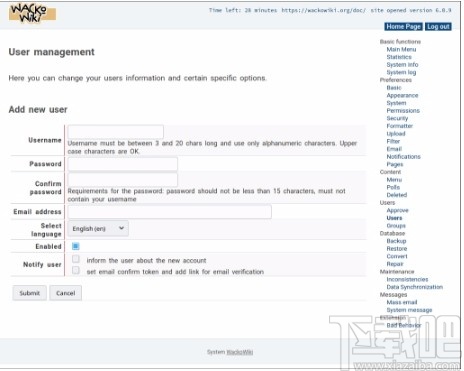
Task: Submit the new user form
Action: [30, 293]
